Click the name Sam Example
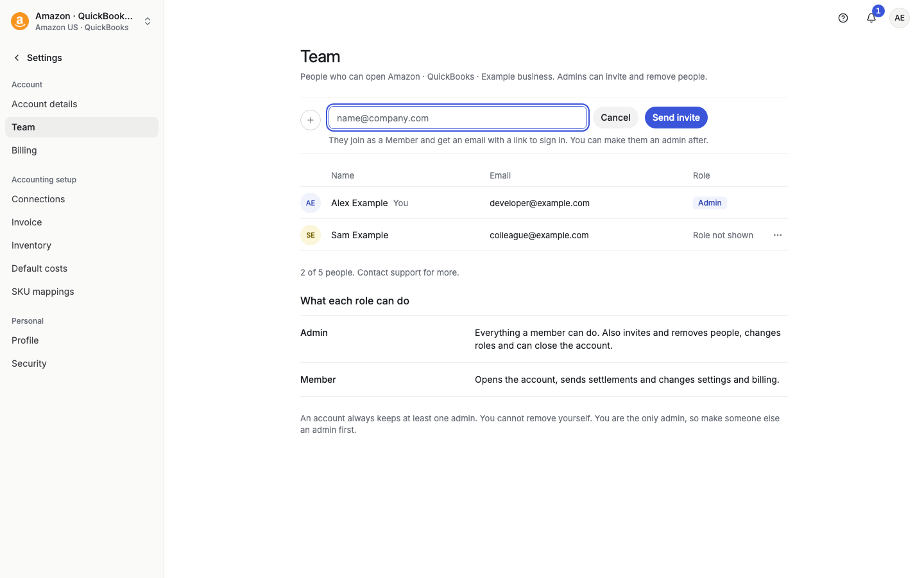 359,235
